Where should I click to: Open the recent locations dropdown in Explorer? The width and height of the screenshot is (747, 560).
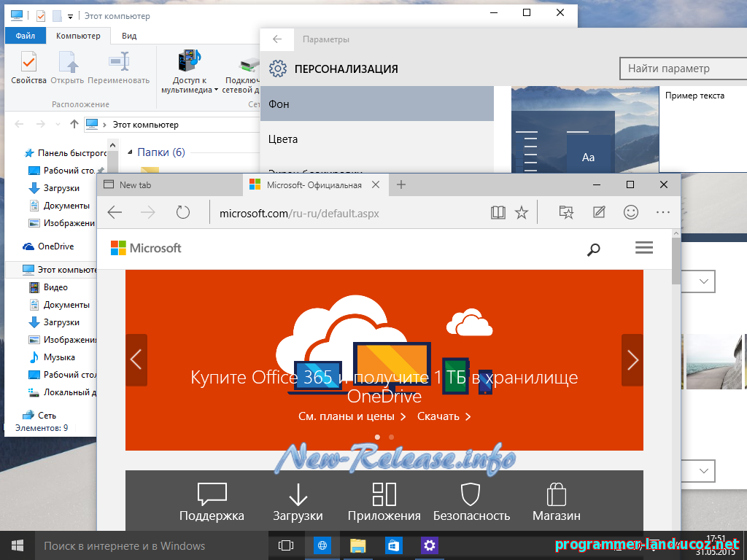click(x=58, y=124)
